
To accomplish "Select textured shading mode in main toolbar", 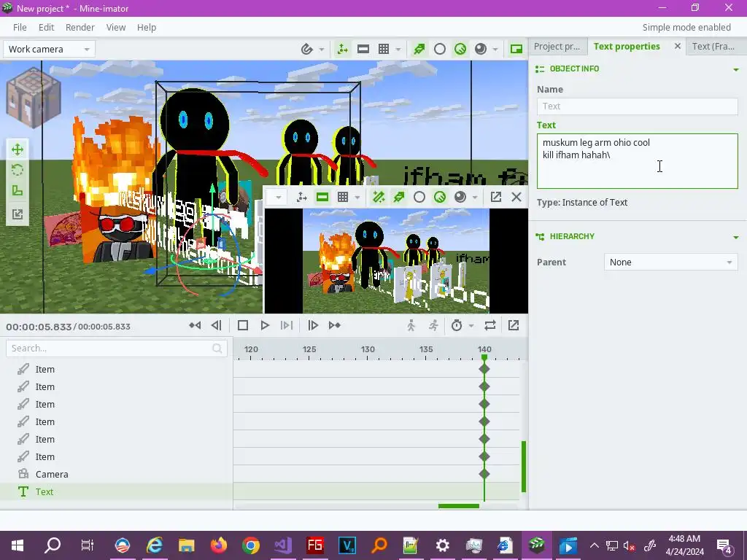I will [460, 49].
